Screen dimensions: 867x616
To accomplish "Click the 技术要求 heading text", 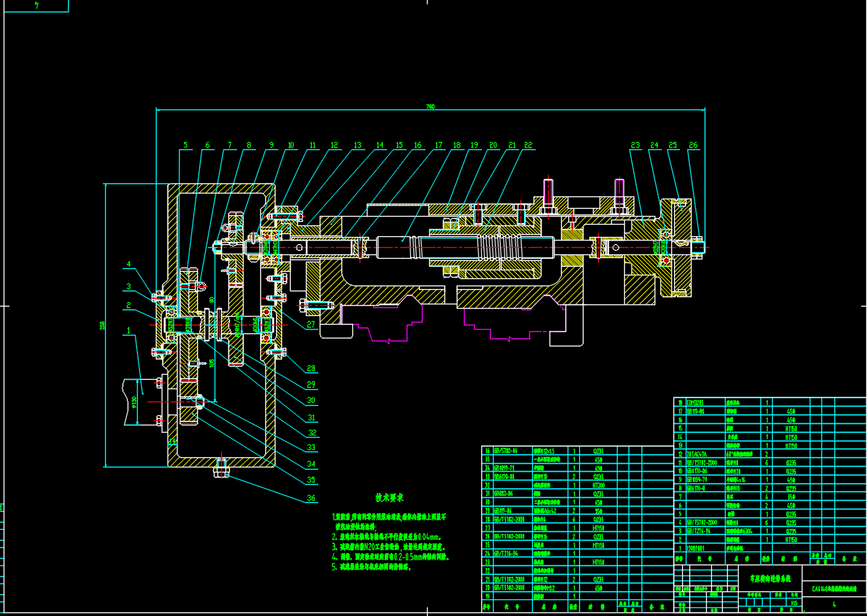I will coord(389,499).
